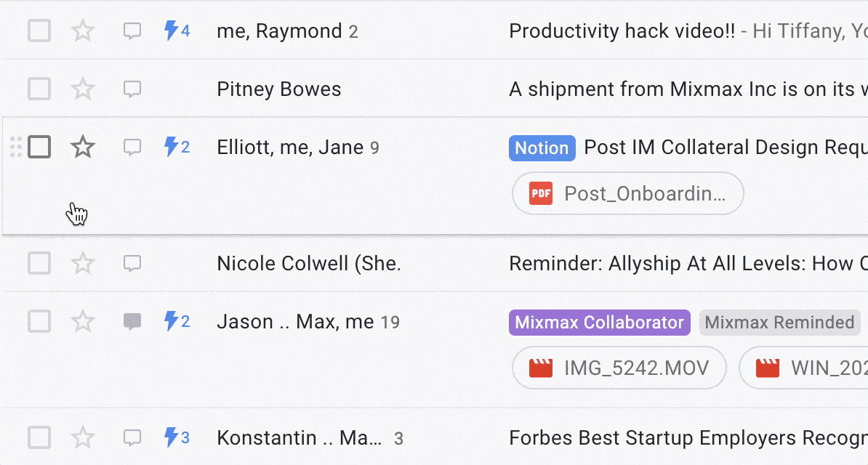Screen dimensions: 868x465
Task: Click the comment icon on Nicole Colwell's email
Action: coord(132,263)
